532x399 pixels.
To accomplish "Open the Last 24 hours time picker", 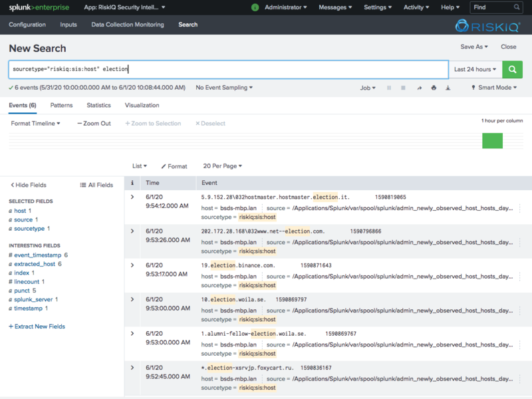I will (475, 70).
